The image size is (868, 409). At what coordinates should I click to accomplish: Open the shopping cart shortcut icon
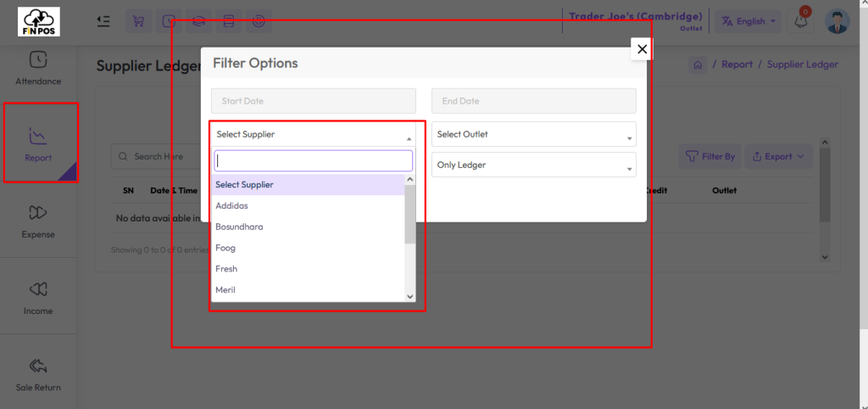(x=138, y=21)
